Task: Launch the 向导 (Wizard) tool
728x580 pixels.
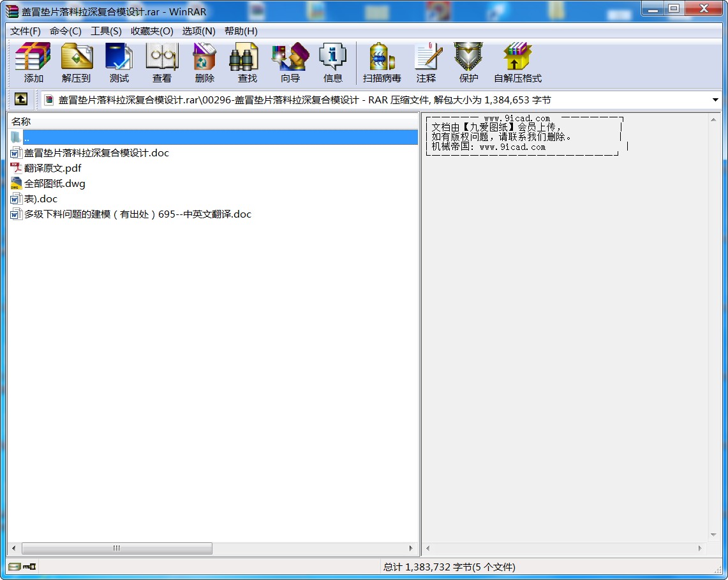Action: 290,63
